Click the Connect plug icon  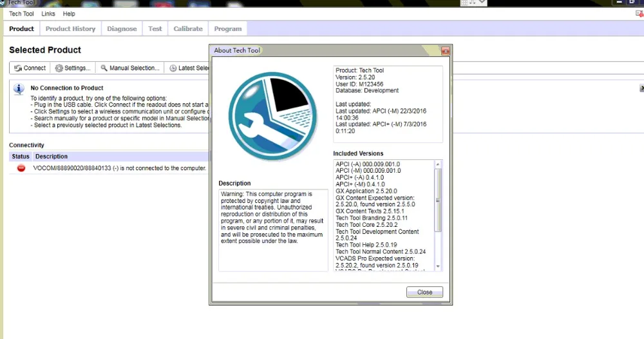18,68
